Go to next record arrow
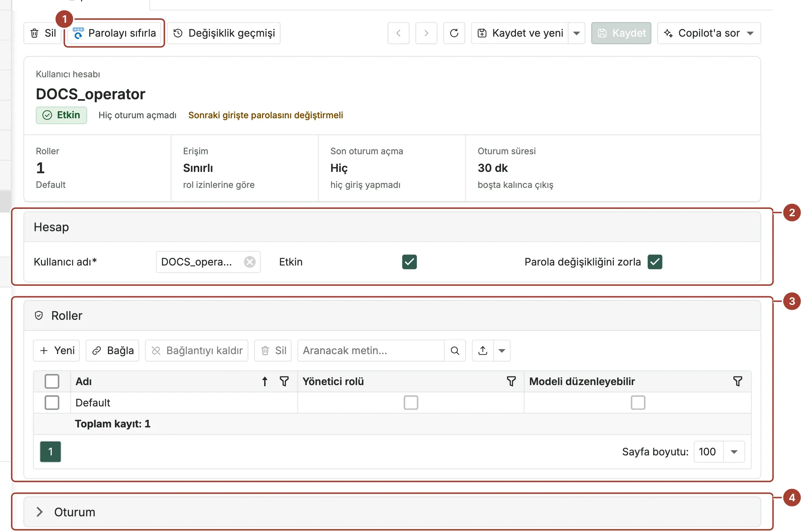 [x=426, y=33]
